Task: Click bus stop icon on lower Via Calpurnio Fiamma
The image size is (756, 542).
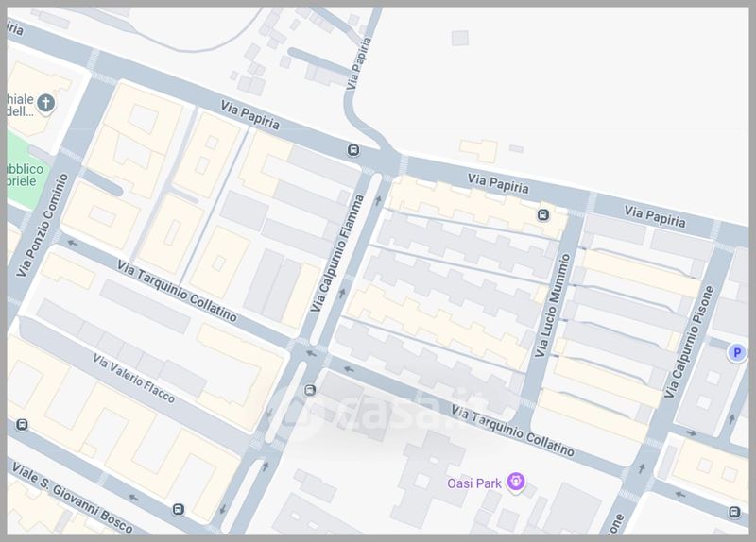Action: pos(310,390)
